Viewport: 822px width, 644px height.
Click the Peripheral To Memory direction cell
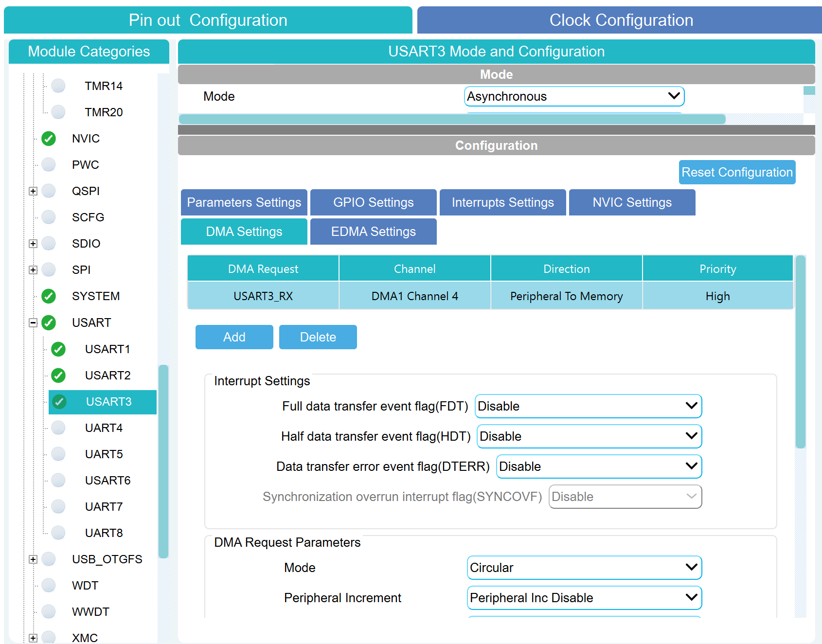coord(567,296)
